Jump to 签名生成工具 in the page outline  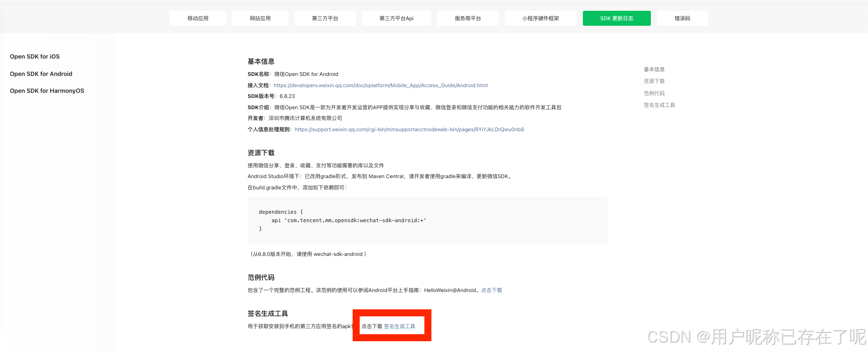click(659, 105)
